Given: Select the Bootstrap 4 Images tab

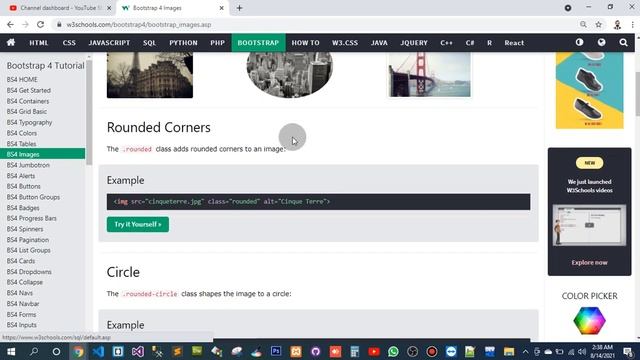Looking at the screenshot, I should pyautogui.click(x=172, y=8).
